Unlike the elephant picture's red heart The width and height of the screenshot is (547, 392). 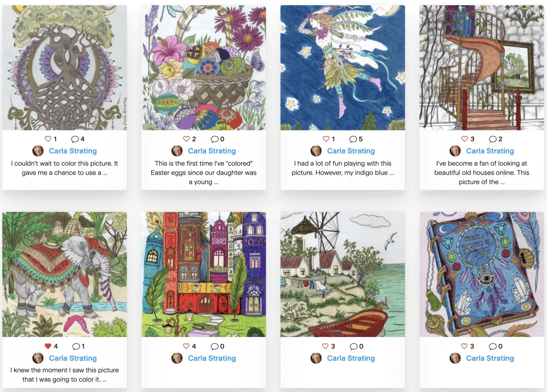[48, 346]
